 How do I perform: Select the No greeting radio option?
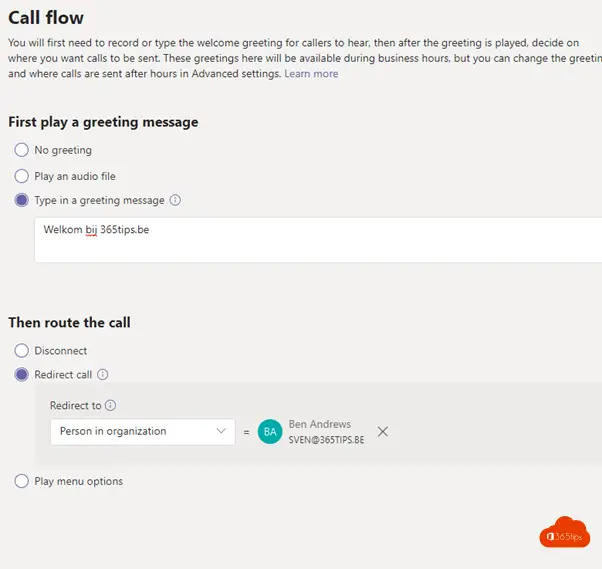click(x=22, y=150)
